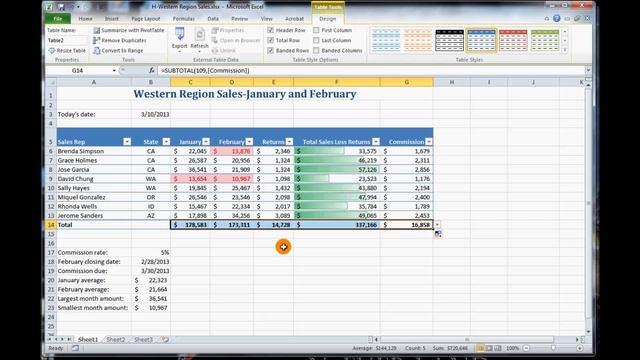Screen dimensions: 640x360
Task: Open the File tab
Action: (x=58, y=19)
